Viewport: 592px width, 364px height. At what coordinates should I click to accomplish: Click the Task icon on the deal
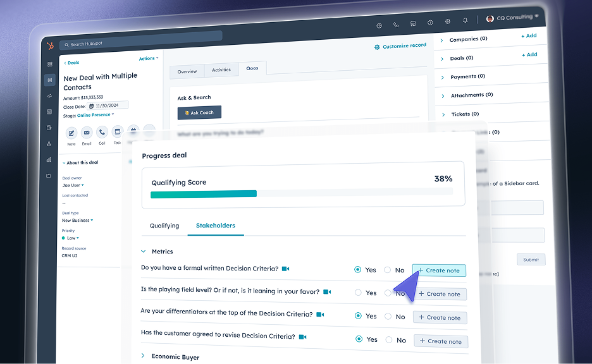click(x=118, y=131)
